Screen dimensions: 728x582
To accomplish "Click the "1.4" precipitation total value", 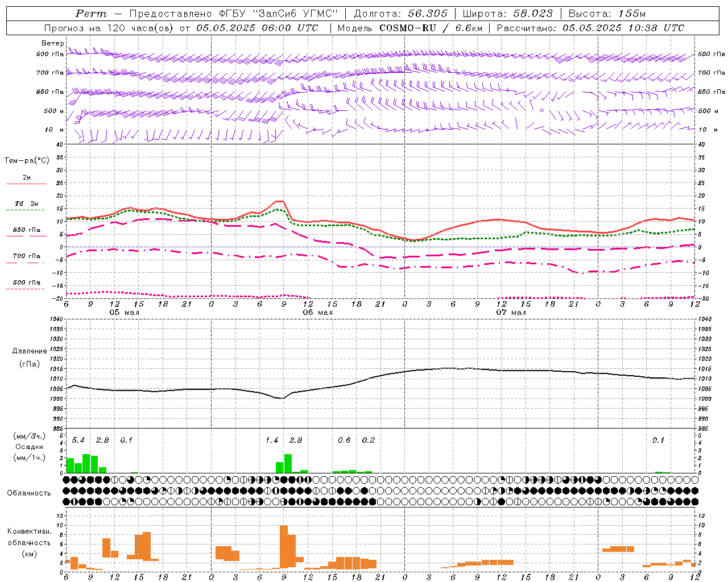I will click(272, 440).
